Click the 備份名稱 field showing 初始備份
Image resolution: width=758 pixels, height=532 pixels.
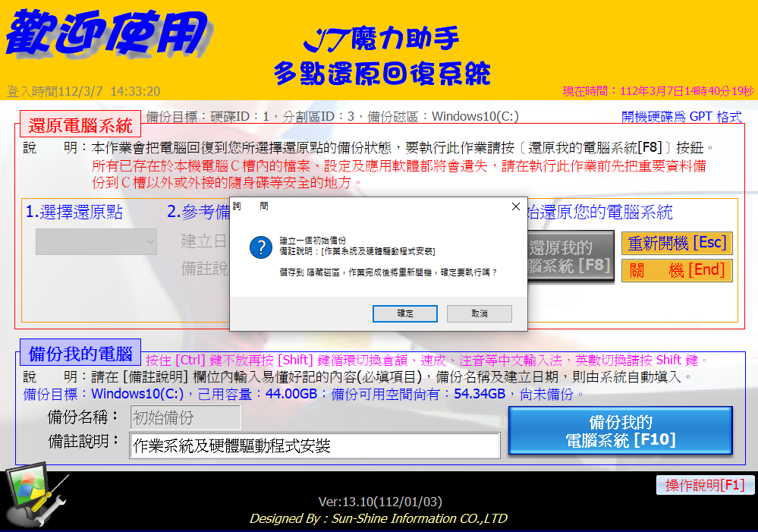pyautogui.click(x=185, y=417)
